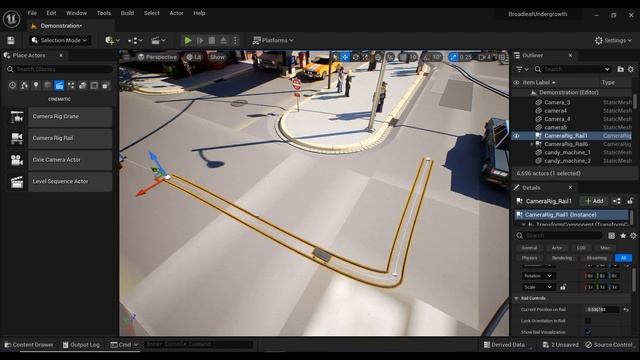Open the Window menu
The width and height of the screenshot is (640, 360).
click(x=76, y=13)
